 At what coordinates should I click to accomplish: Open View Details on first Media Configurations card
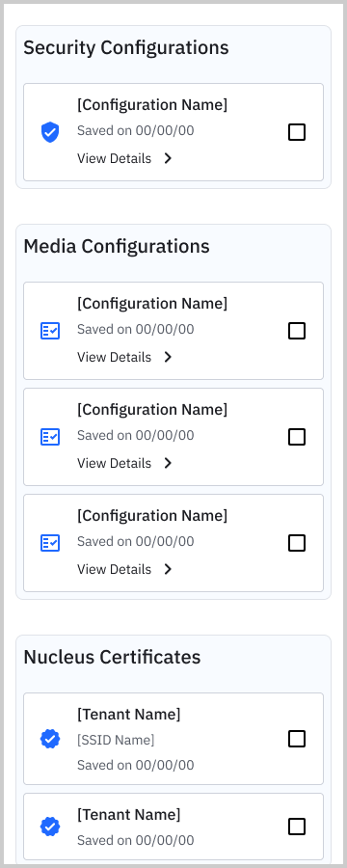pyautogui.click(x=114, y=357)
